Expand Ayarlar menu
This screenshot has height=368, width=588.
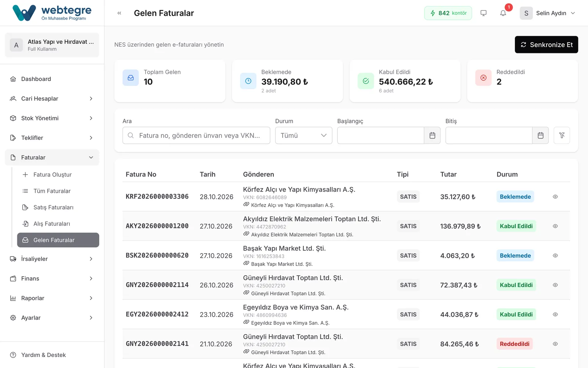coord(52,318)
